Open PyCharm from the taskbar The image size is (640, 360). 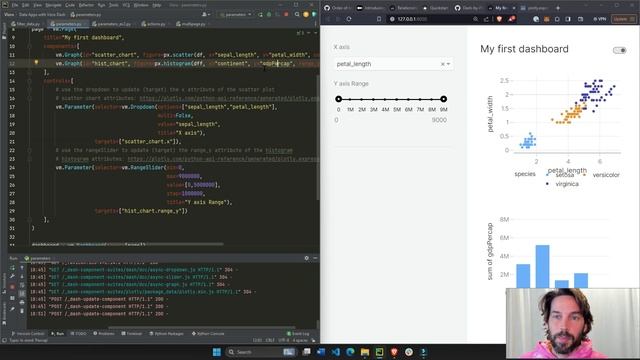coord(380,352)
